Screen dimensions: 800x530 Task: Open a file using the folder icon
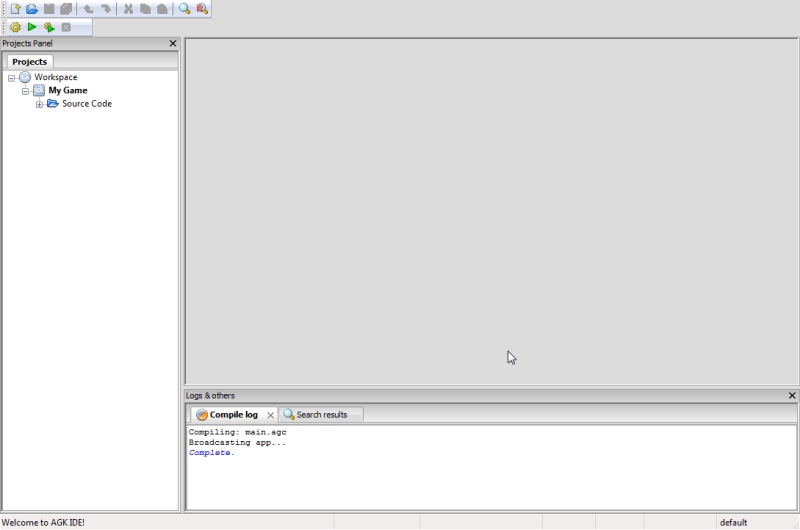coord(32,9)
